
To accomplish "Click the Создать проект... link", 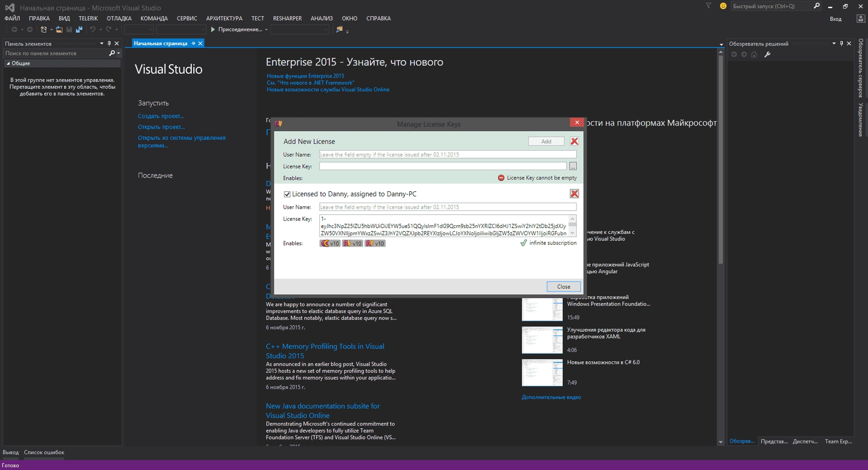I will [161, 116].
